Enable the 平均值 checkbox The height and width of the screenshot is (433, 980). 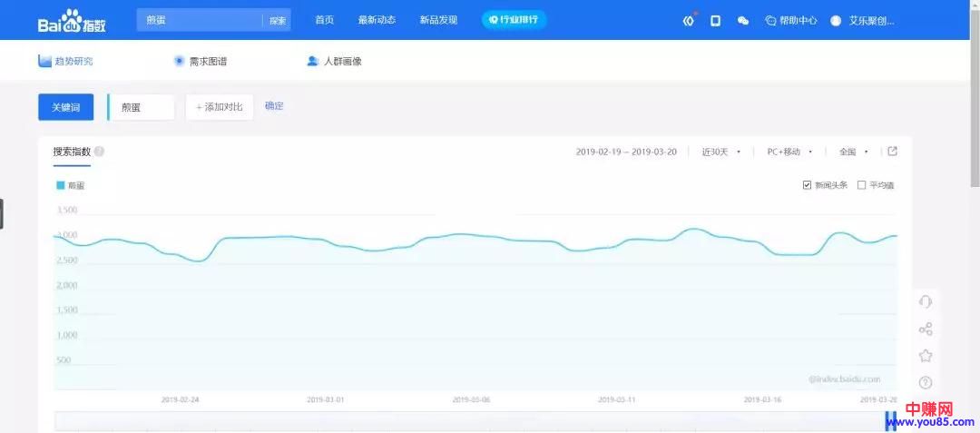pos(861,185)
